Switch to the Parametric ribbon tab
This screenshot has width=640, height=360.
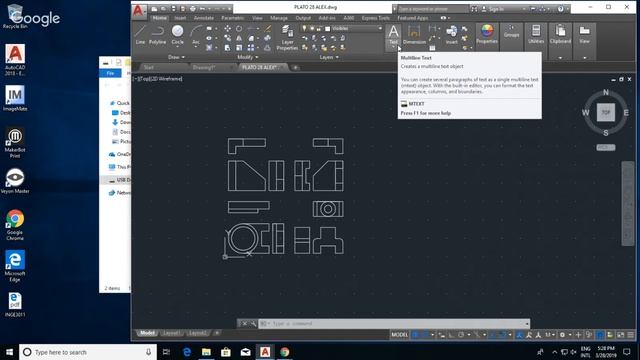coord(233,18)
